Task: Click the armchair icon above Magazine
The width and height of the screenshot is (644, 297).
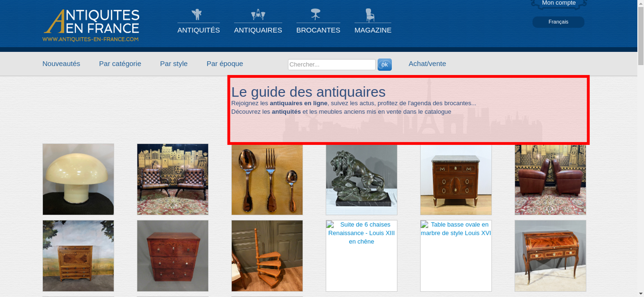Action: pyautogui.click(x=370, y=15)
